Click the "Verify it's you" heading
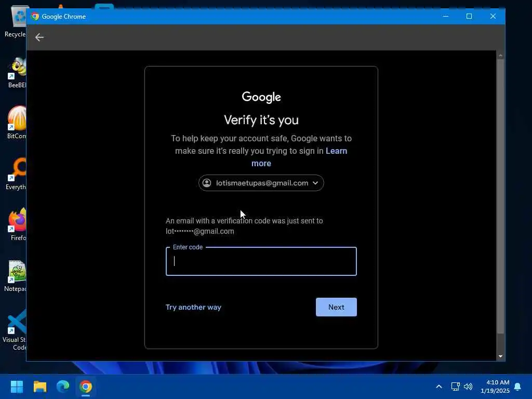 tap(261, 120)
